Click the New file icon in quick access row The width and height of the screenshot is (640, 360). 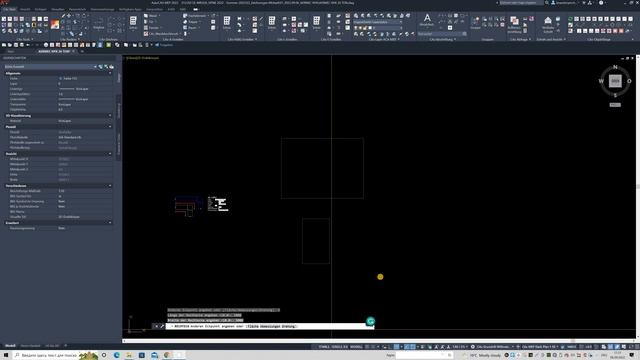coord(4,45)
